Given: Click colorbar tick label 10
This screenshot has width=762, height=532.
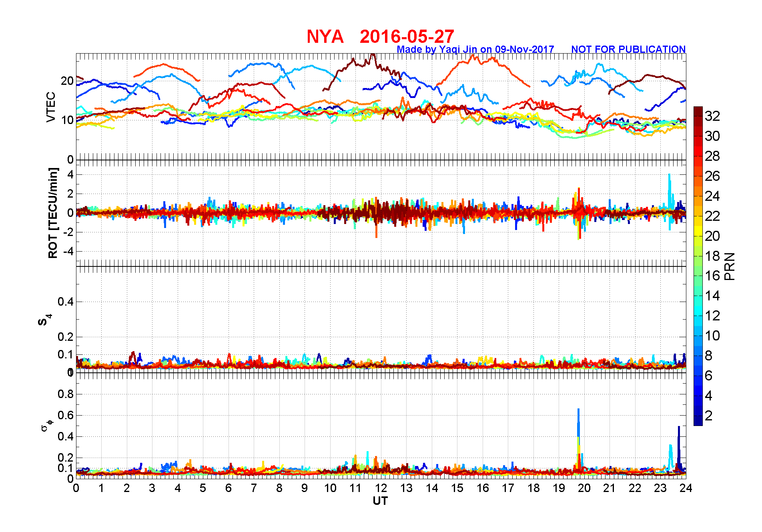Looking at the screenshot, I should tap(712, 336).
